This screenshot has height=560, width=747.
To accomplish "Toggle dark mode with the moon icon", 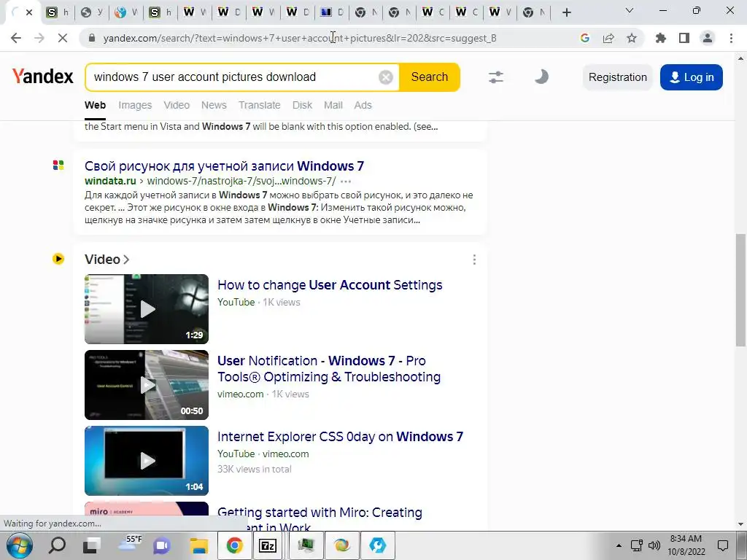I will (541, 77).
